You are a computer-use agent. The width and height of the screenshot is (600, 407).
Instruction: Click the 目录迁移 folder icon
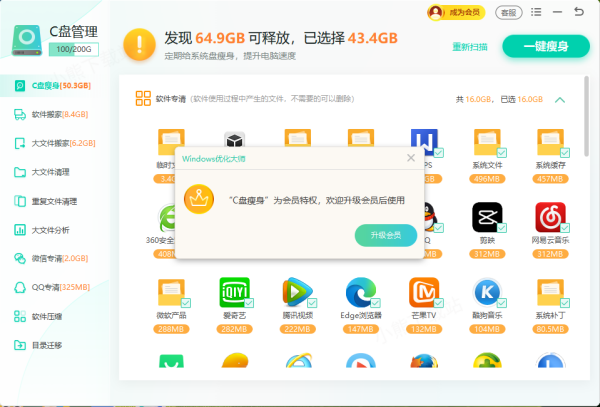[20, 345]
